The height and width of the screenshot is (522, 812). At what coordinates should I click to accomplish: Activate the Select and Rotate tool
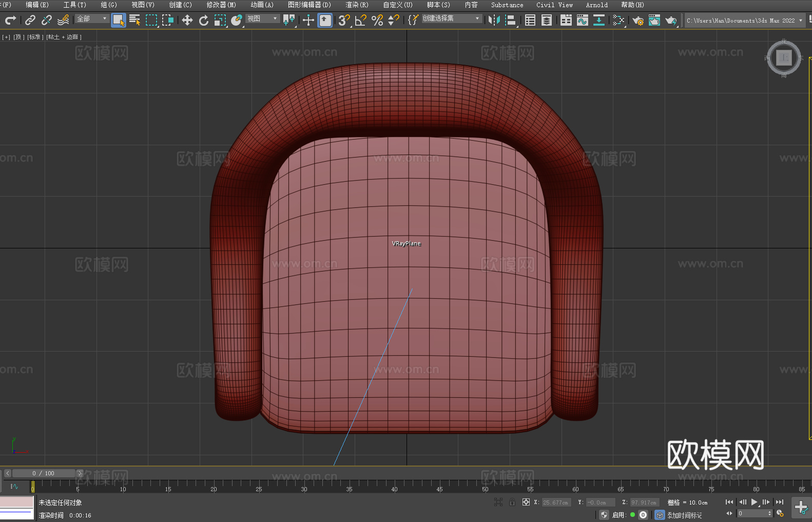[x=204, y=20]
